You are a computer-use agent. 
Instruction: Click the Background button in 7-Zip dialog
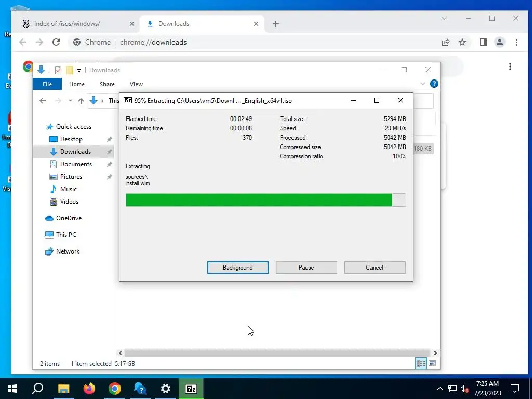pos(237,268)
